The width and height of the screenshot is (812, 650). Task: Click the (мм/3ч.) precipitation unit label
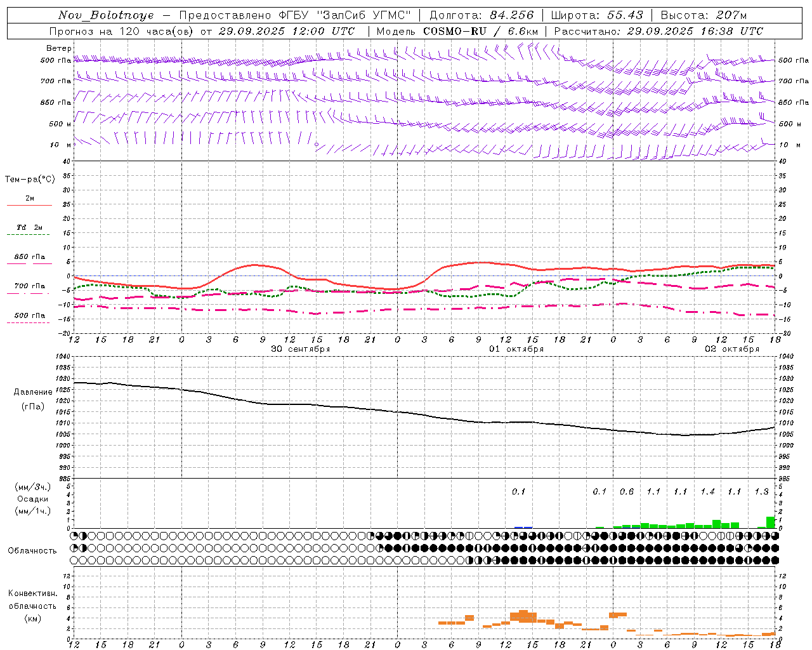(x=33, y=487)
